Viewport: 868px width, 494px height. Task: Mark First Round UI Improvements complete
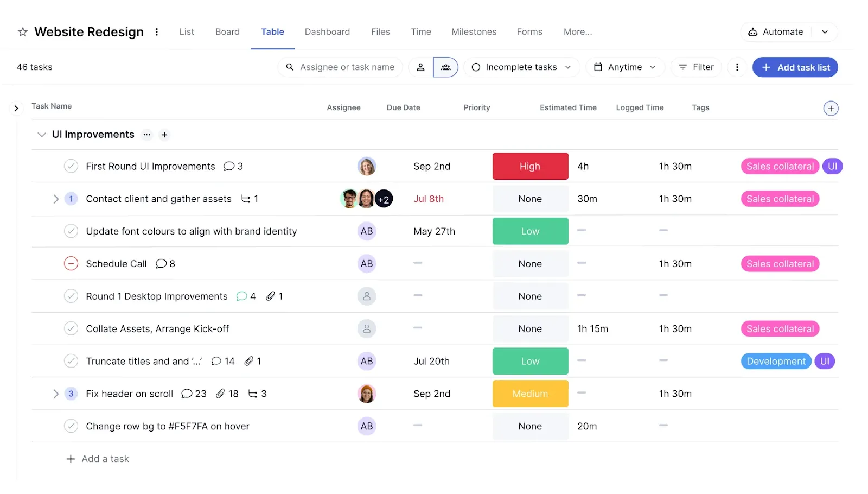[71, 166]
